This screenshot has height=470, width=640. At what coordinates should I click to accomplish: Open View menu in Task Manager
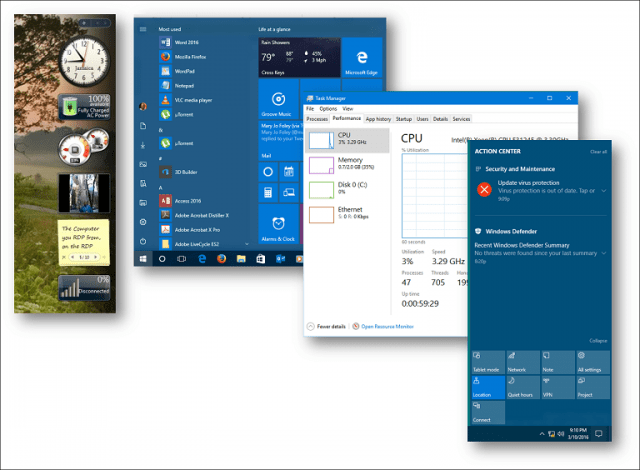(x=348, y=109)
